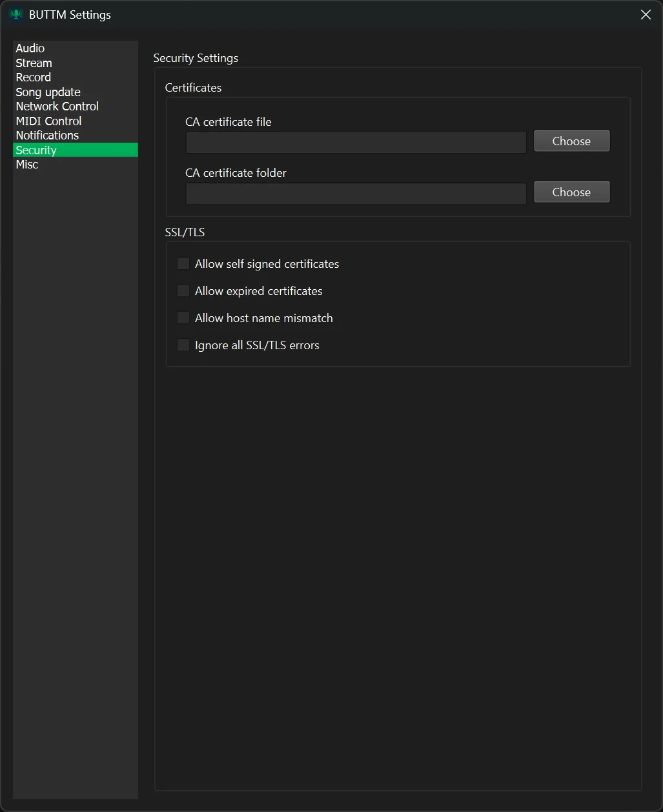Screen dimensions: 663x812
Task: Open Network Control settings
Action: tap(57, 106)
